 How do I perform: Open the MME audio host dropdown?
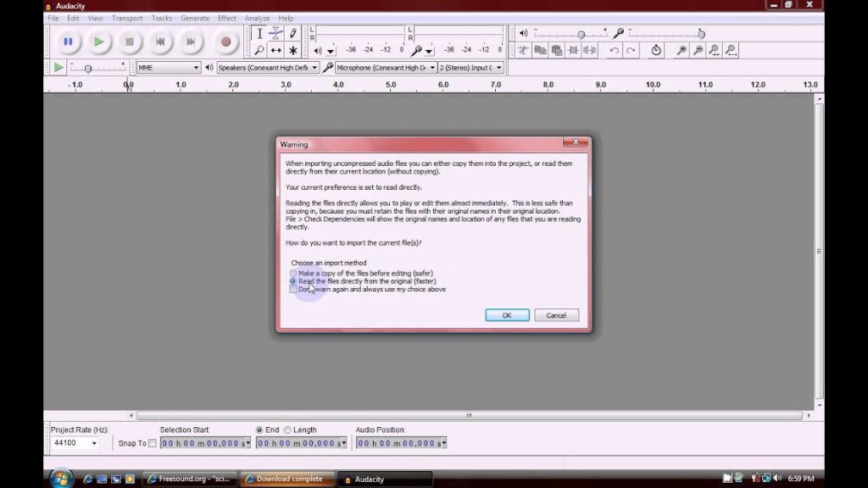[x=169, y=67]
